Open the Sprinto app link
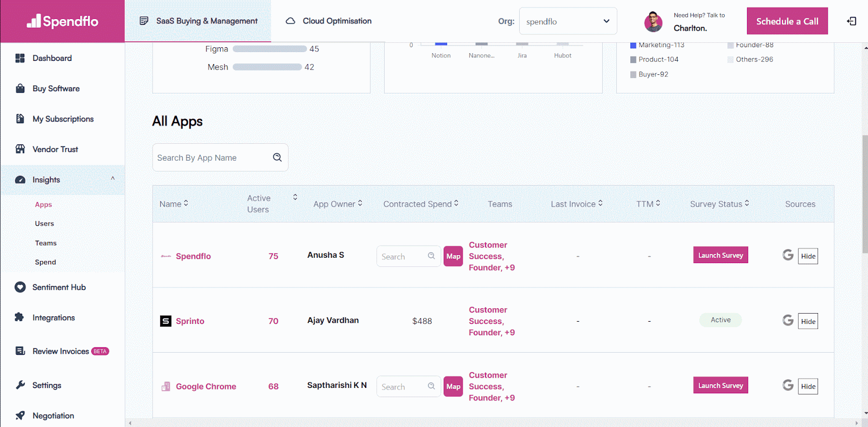Image resolution: width=868 pixels, height=427 pixels. (190, 321)
